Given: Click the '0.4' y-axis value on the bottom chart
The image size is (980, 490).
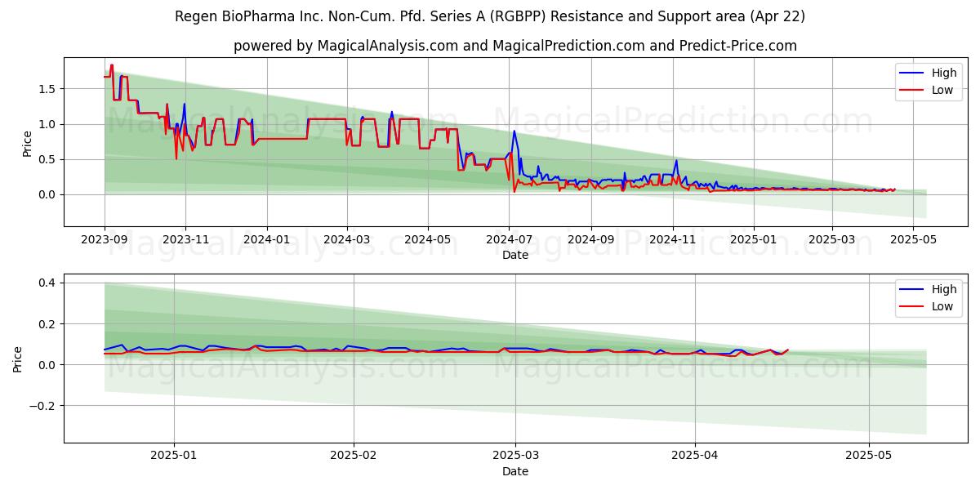Looking at the screenshot, I should (x=47, y=283).
